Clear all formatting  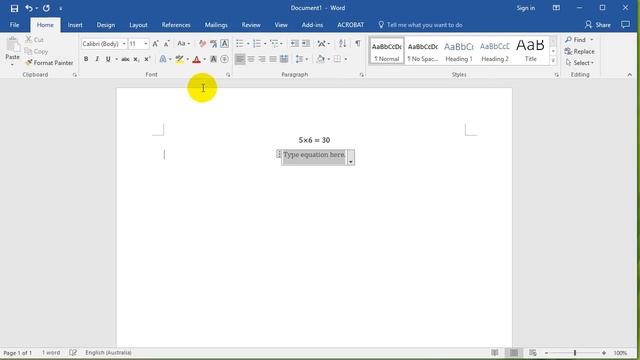(202, 44)
